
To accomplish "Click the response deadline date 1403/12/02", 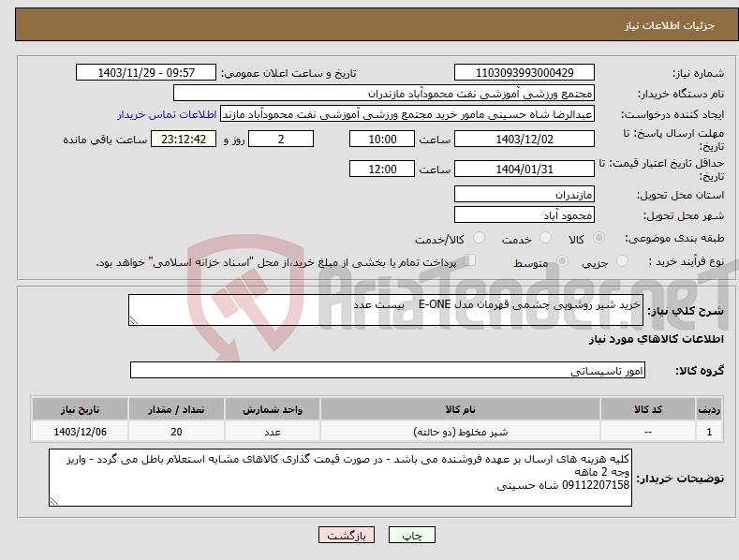I will pos(525,139).
